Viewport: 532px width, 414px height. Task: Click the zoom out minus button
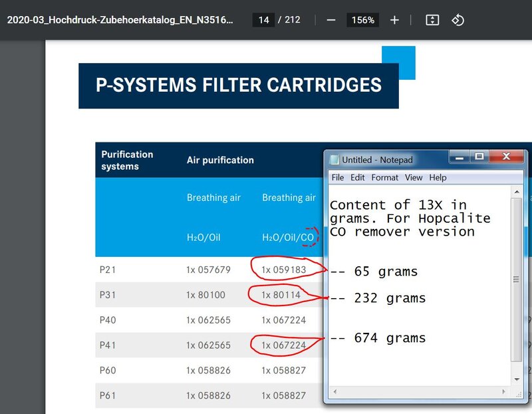click(x=331, y=20)
